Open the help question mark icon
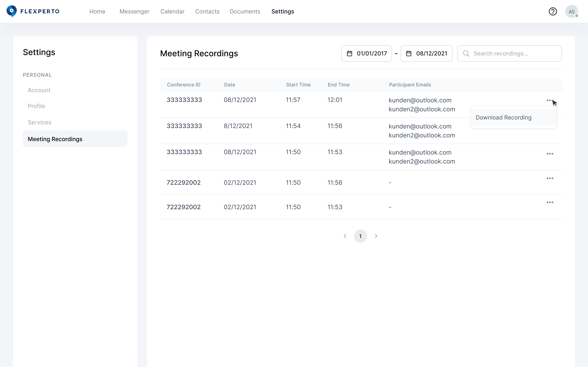 coord(552,11)
